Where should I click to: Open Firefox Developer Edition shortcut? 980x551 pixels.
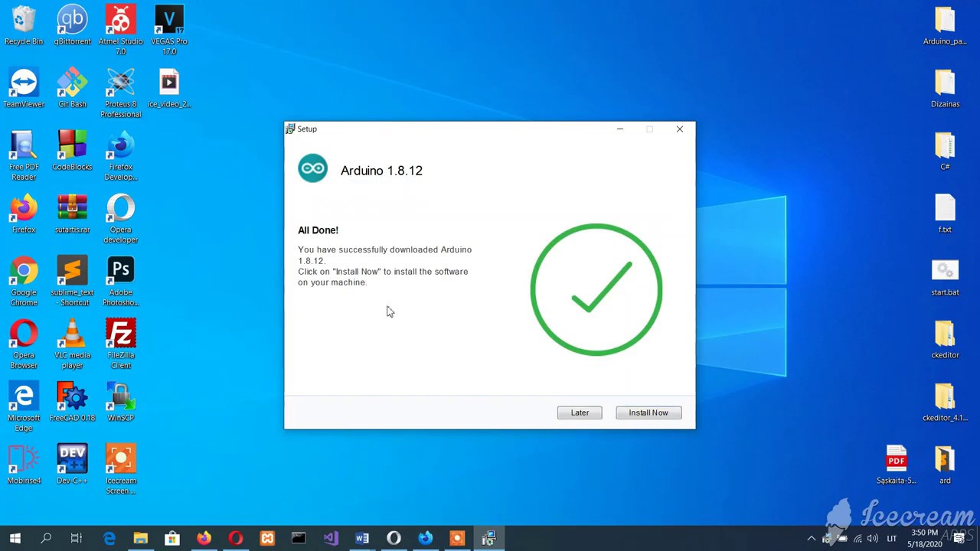click(x=120, y=156)
